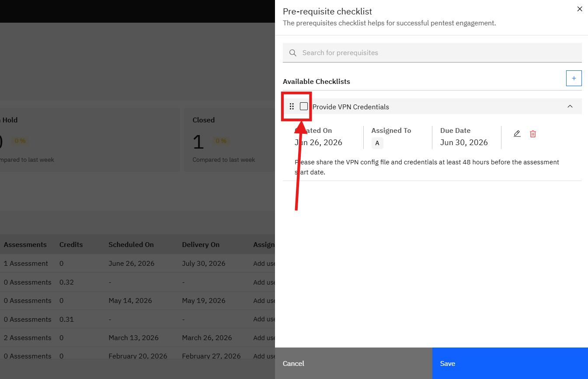
Task: Click the search magnifier icon
Action: [x=292, y=53]
